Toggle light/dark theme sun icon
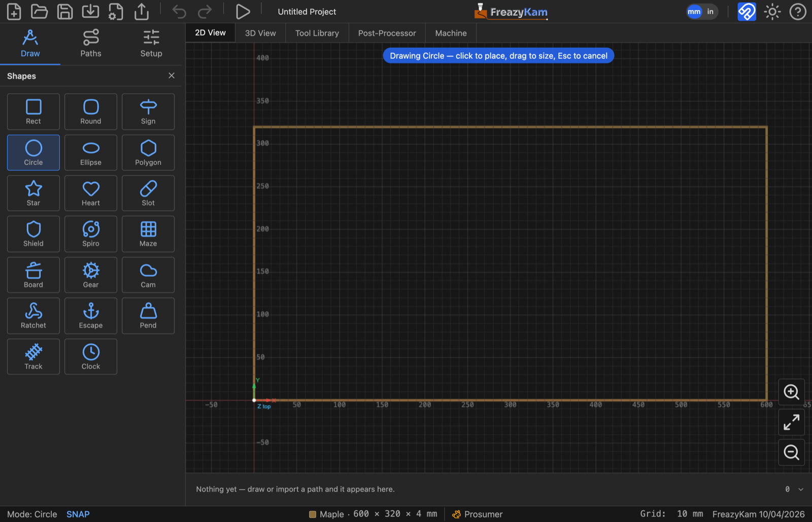 772,12
